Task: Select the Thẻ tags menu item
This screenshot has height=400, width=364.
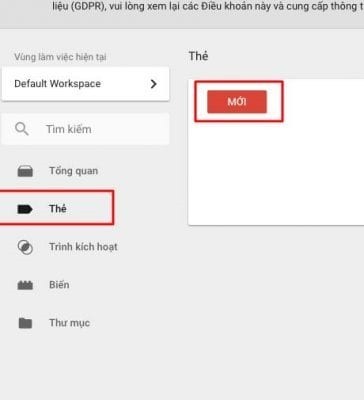Action: point(57,208)
